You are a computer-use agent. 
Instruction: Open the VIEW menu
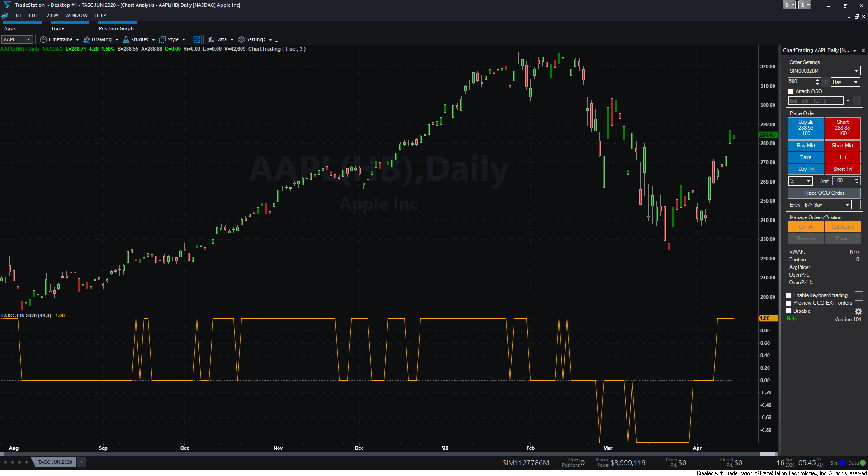coord(52,15)
